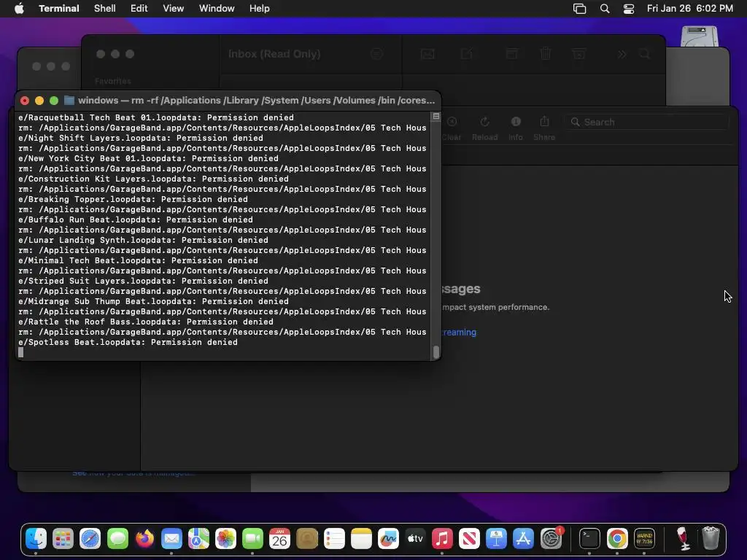
Task: Open Contacts from the Dock
Action: [x=307, y=539]
